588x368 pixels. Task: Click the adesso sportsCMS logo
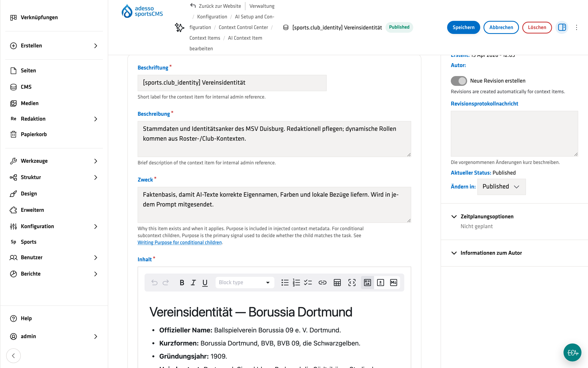click(142, 11)
